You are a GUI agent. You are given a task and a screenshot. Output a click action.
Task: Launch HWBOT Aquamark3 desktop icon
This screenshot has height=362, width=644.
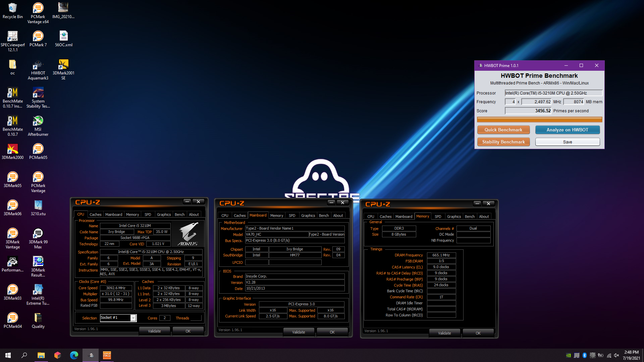pos(38,70)
